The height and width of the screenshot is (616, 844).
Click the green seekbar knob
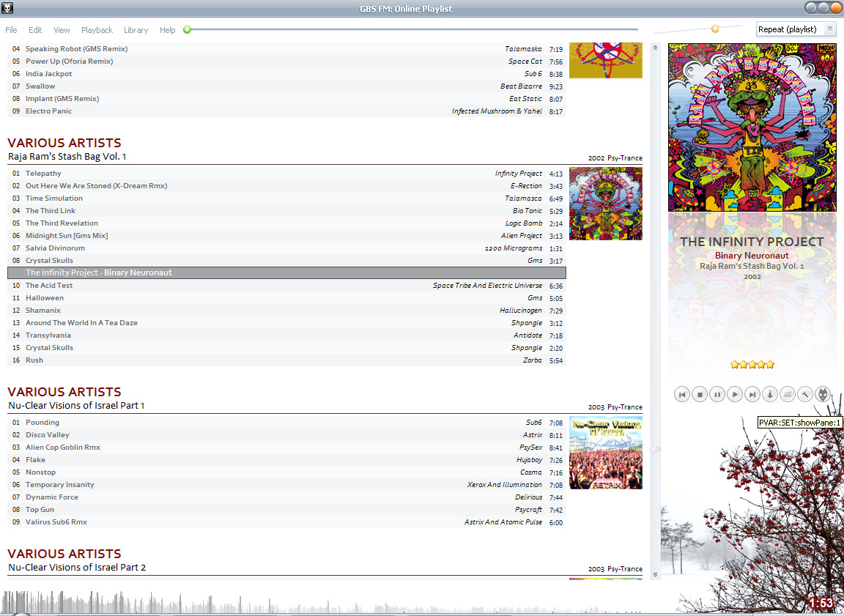click(x=188, y=29)
